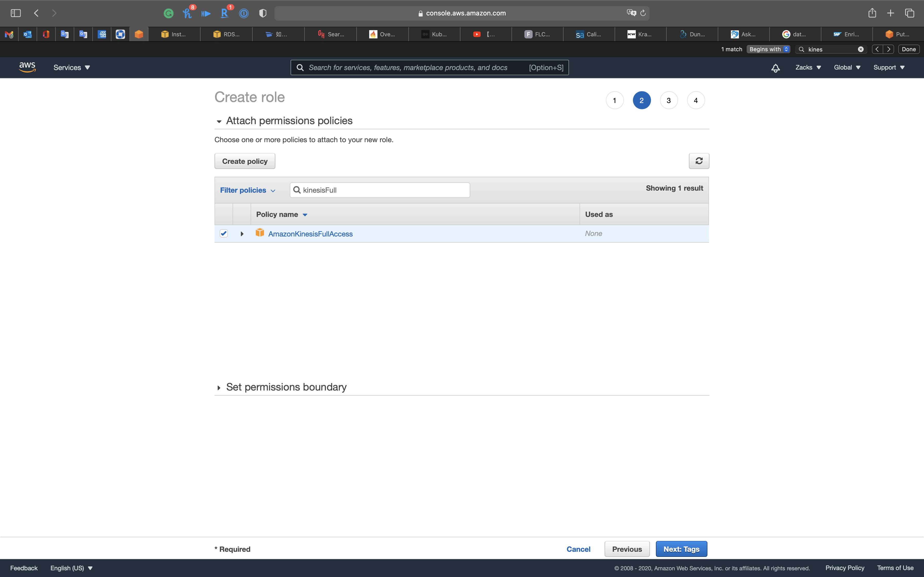
Task: Switch to the RDS browser tab
Action: pos(226,34)
